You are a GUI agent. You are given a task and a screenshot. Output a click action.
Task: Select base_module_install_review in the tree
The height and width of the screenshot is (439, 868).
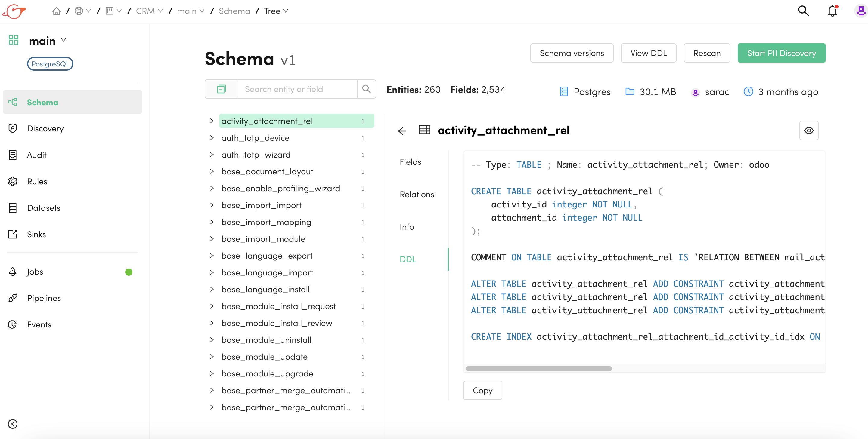tap(277, 323)
